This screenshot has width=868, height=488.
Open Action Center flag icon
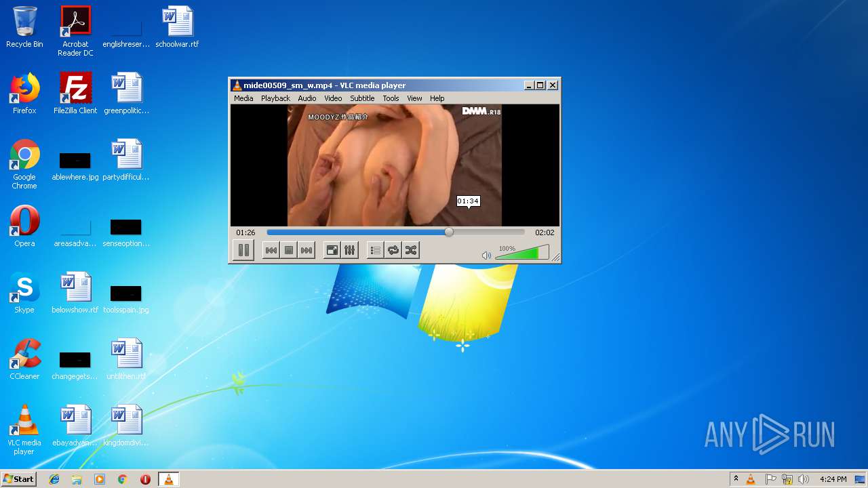[770, 479]
